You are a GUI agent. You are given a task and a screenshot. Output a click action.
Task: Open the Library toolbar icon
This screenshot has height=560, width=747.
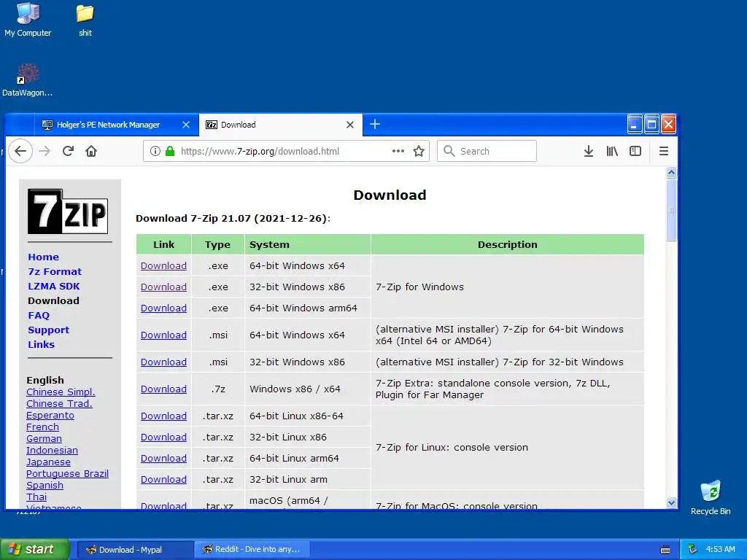tap(612, 151)
